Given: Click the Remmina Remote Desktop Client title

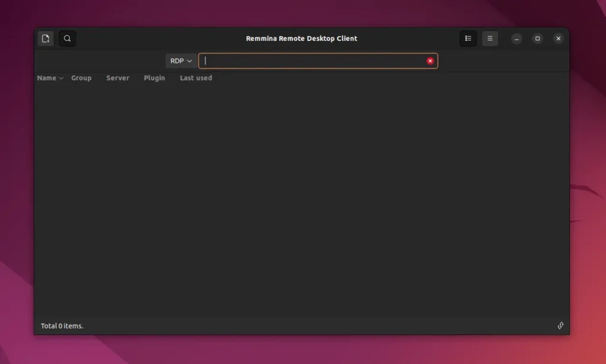Looking at the screenshot, I should 302,38.
